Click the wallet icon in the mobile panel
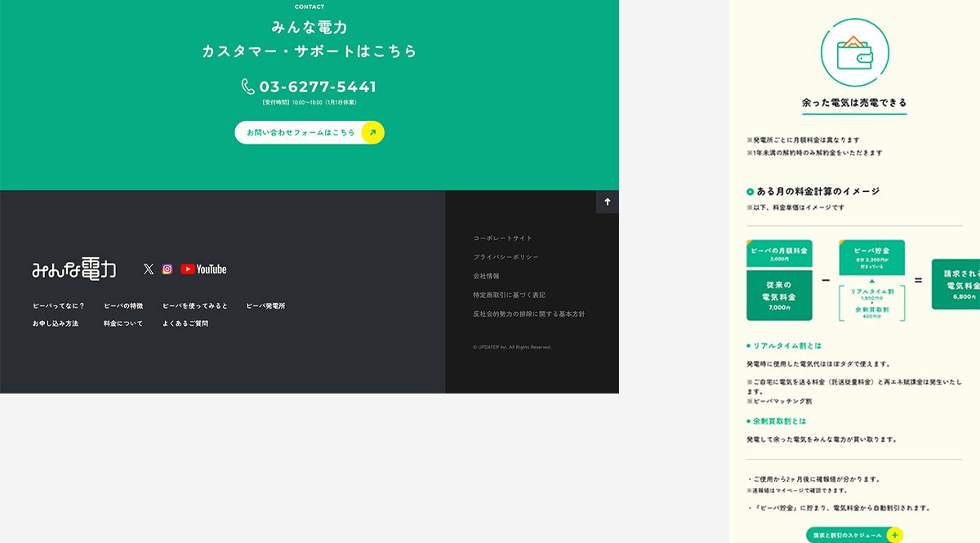 [x=854, y=51]
